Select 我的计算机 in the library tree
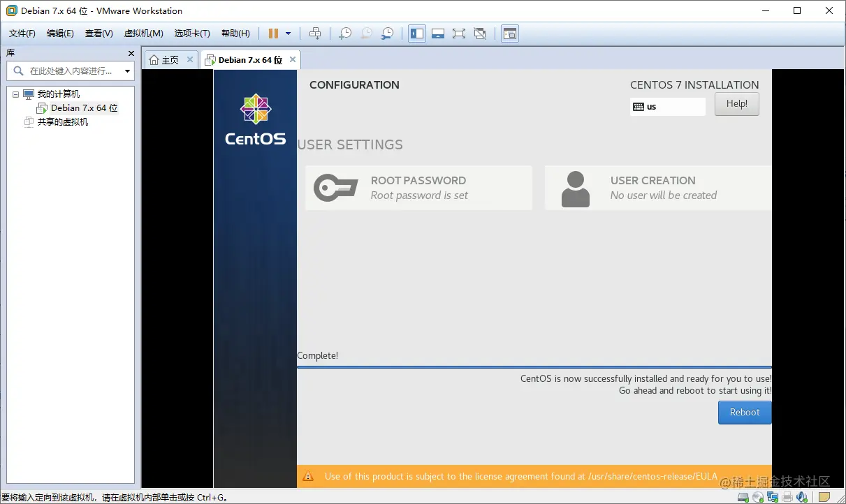Screen dimensions: 846x504 click(x=59, y=94)
